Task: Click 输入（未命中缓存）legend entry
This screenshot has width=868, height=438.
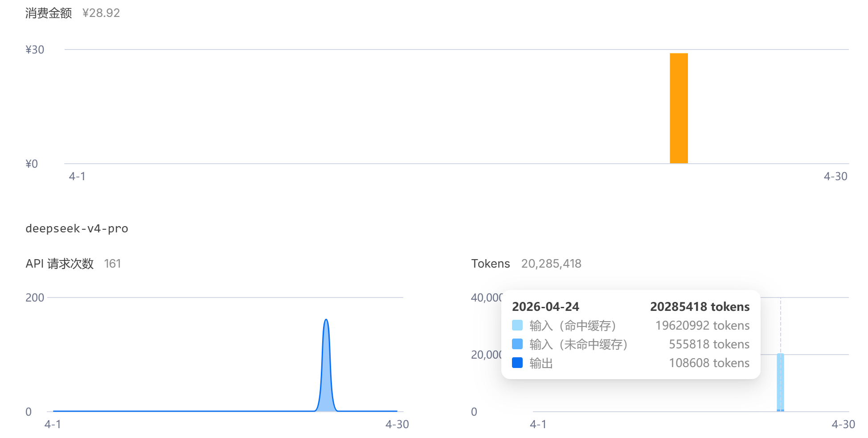Action: tap(578, 344)
